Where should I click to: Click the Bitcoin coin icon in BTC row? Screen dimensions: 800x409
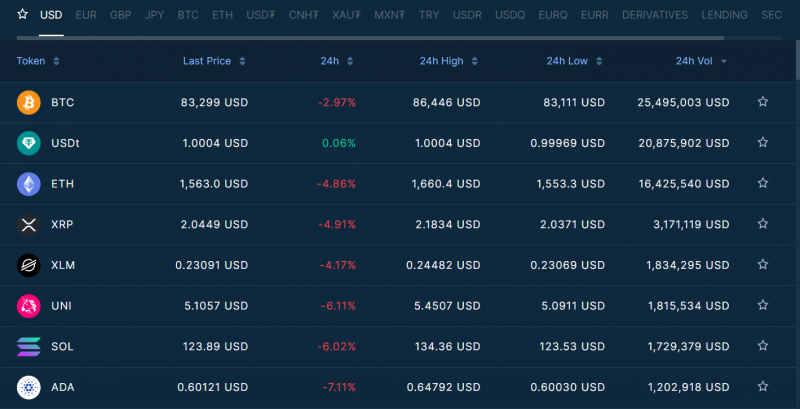(x=29, y=103)
